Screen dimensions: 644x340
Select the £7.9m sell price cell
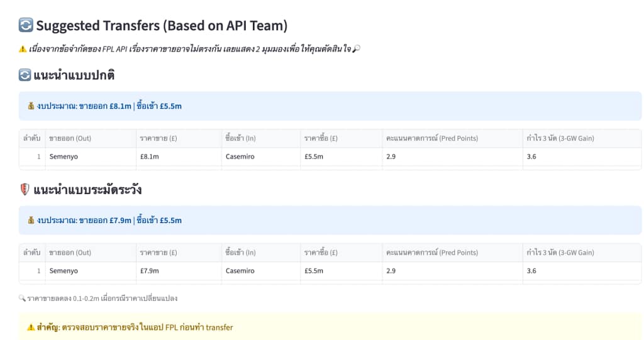(x=149, y=271)
